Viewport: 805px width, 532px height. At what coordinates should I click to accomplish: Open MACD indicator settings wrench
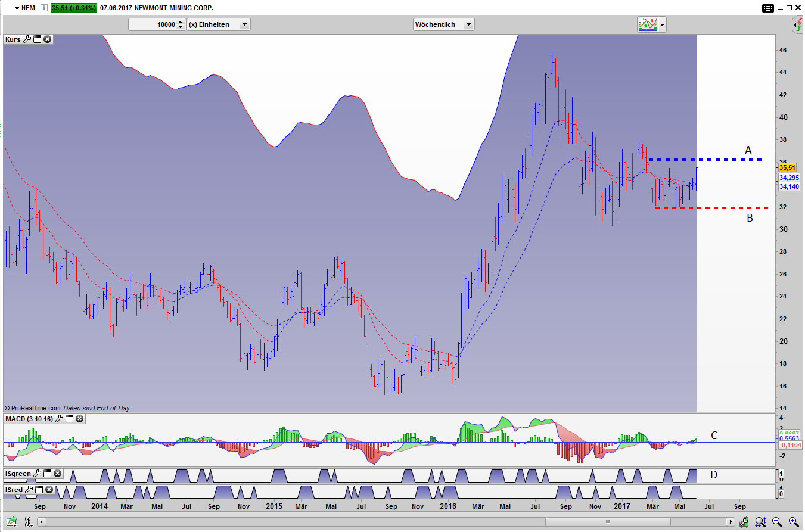pyautogui.click(x=59, y=419)
